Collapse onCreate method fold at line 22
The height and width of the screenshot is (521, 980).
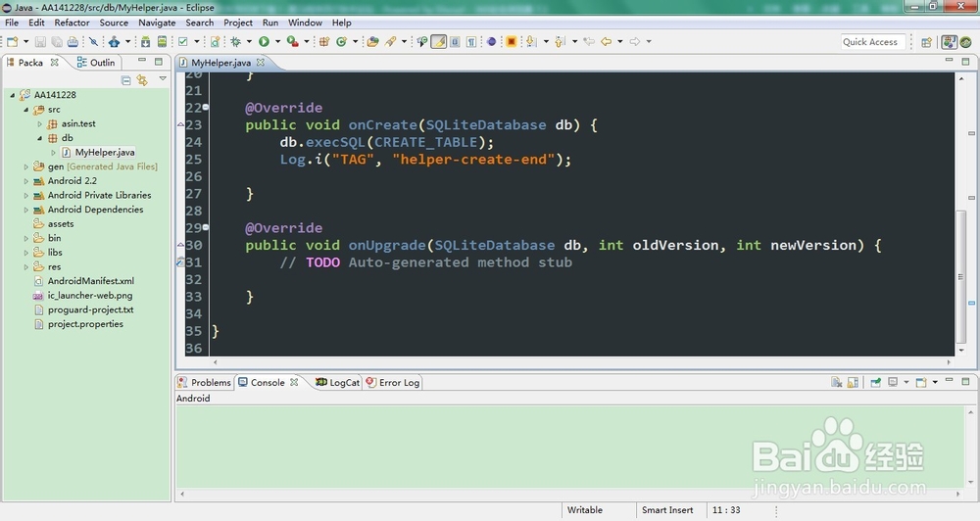click(x=206, y=108)
